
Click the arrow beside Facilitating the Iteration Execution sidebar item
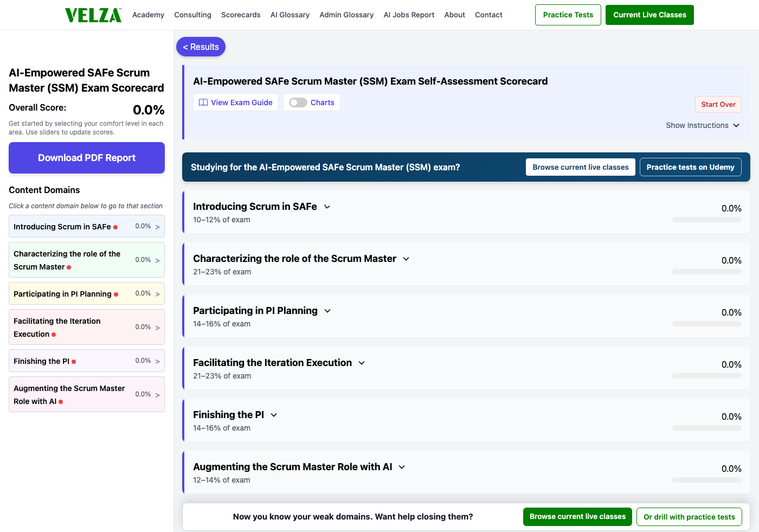pos(158,328)
